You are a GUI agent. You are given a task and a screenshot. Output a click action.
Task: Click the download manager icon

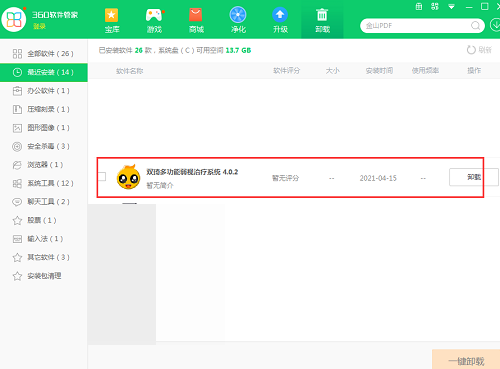coord(495,25)
